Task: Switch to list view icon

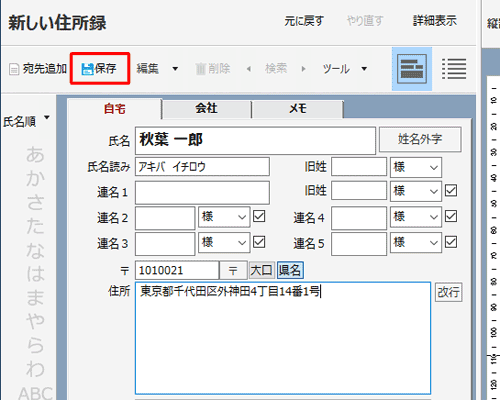Action: 454,69
